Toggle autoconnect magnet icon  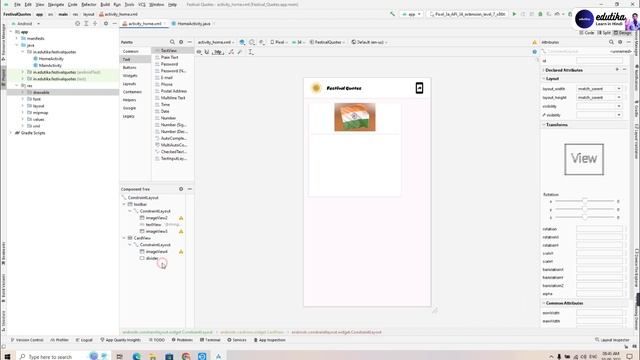tap(207, 52)
